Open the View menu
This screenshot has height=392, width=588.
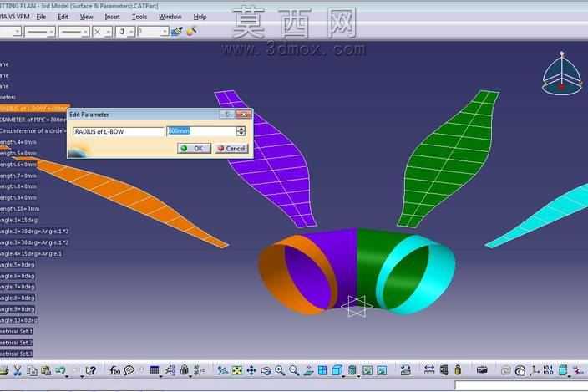(86, 17)
